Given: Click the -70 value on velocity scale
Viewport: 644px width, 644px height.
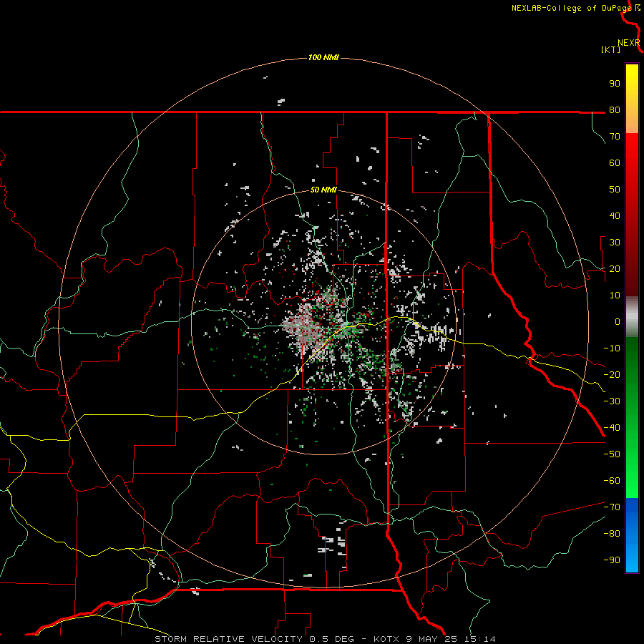Looking at the screenshot, I should pos(612,507).
